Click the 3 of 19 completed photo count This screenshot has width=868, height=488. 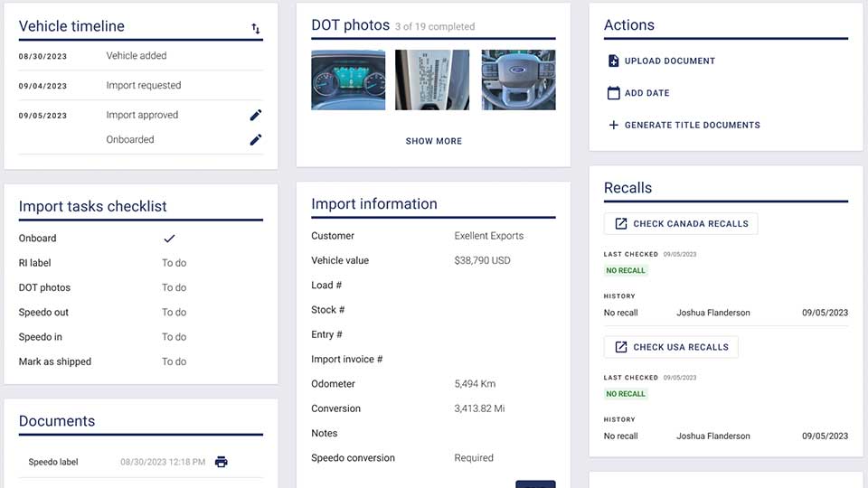click(435, 26)
